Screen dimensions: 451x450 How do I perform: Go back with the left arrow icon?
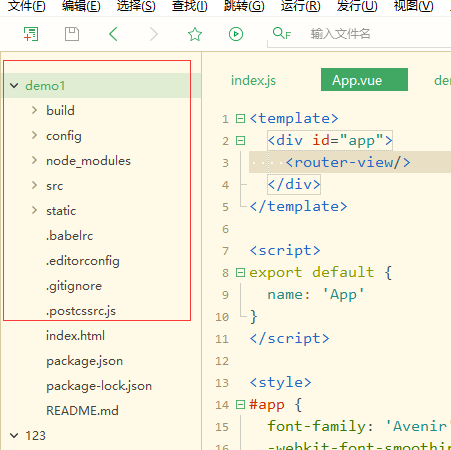(x=113, y=34)
